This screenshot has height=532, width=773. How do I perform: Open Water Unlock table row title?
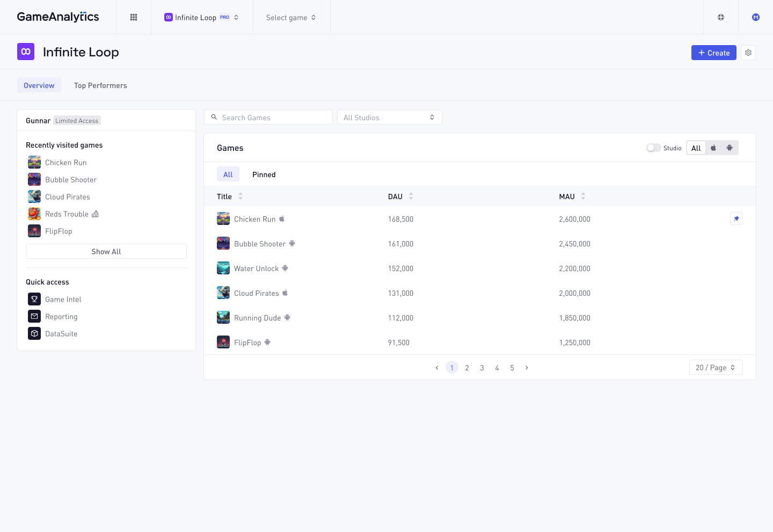256,268
